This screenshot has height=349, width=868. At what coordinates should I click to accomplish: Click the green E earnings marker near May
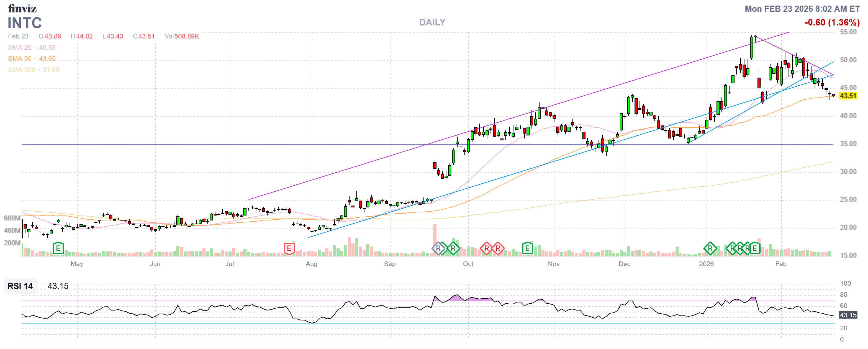click(x=58, y=249)
